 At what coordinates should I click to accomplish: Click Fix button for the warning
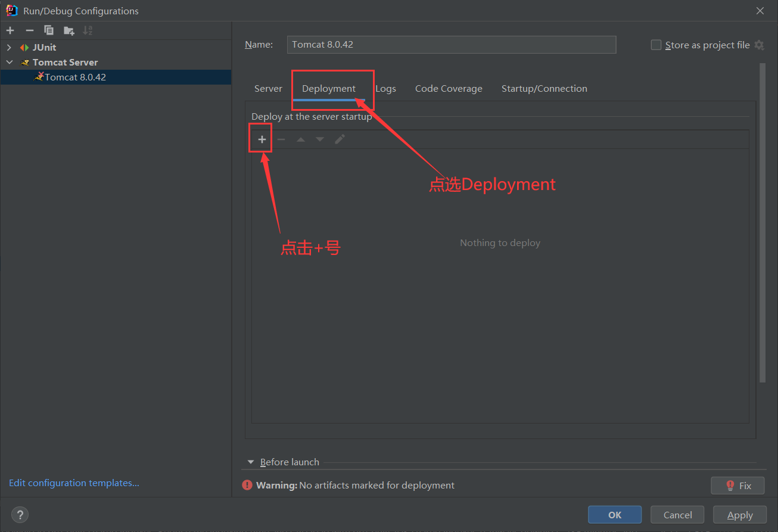[x=737, y=486]
